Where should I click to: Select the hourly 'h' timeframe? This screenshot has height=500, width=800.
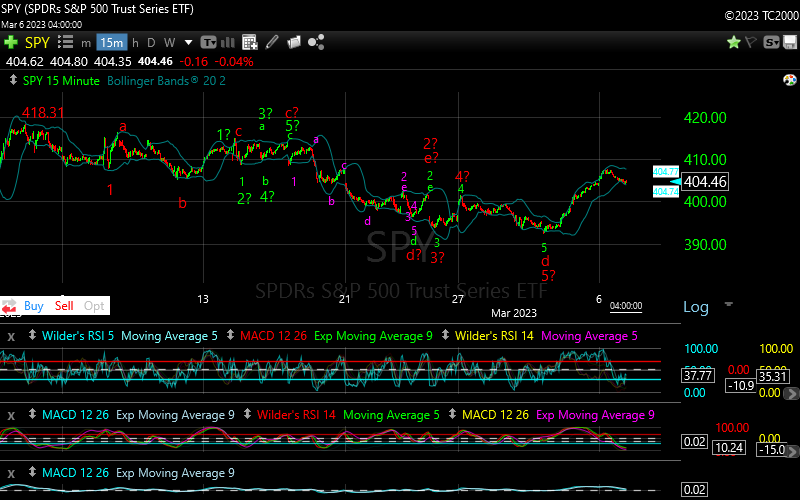click(x=135, y=43)
